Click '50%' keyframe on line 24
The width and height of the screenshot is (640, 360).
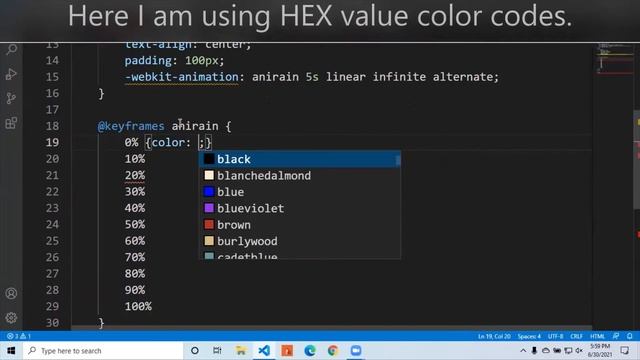tap(135, 224)
